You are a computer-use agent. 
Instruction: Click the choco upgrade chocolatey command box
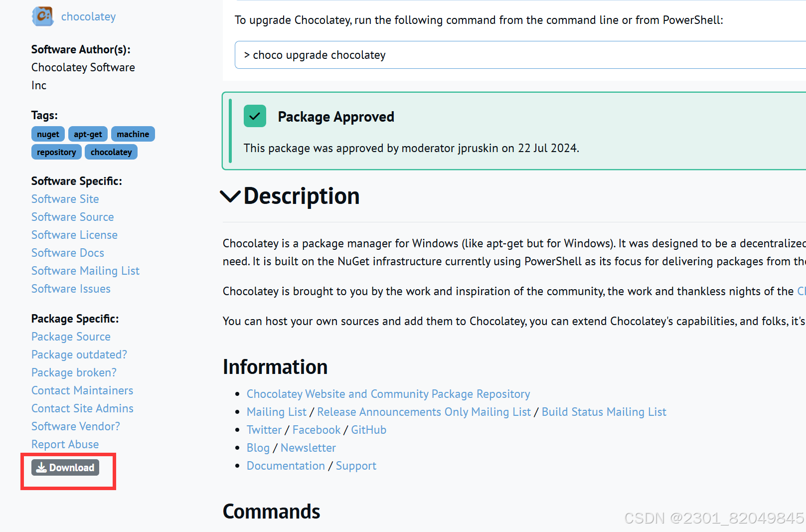520,55
